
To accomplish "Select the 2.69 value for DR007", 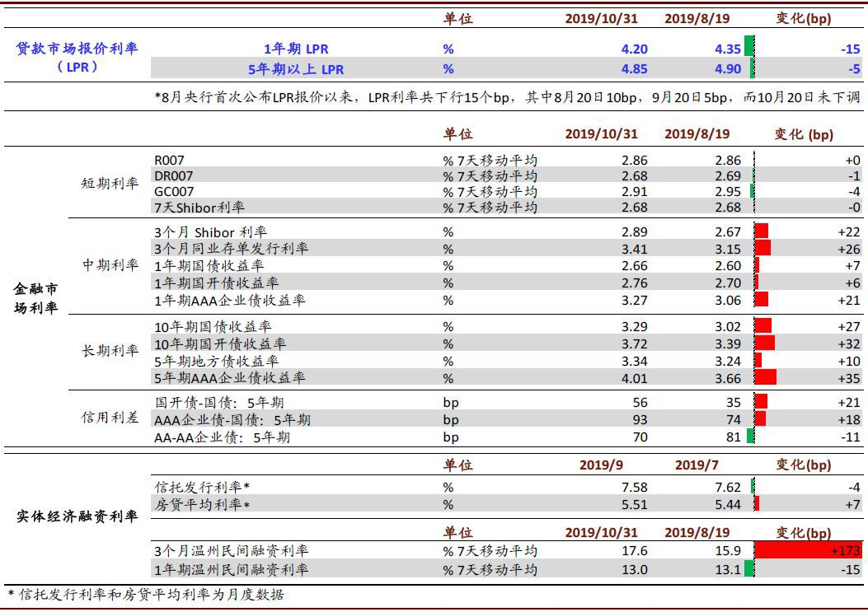I will (x=728, y=176).
